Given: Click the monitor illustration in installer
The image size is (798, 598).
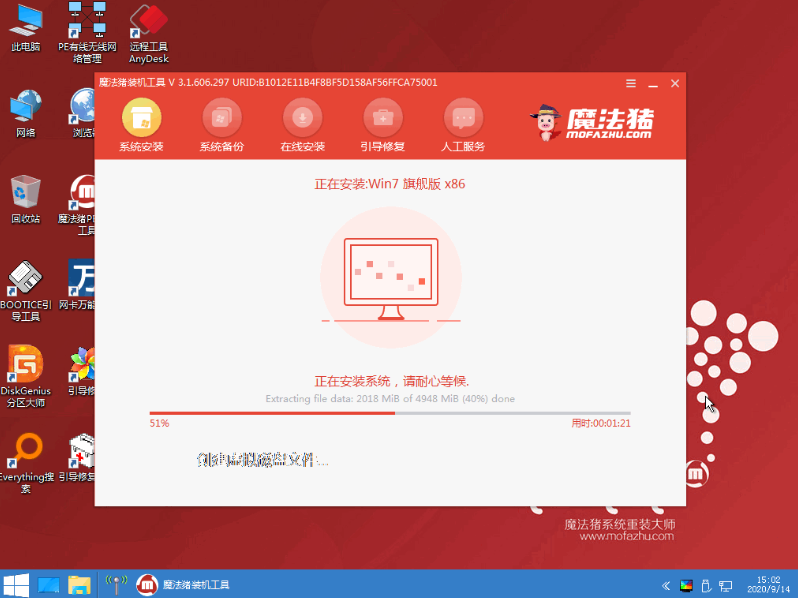Looking at the screenshot, I should coord(391,278).
